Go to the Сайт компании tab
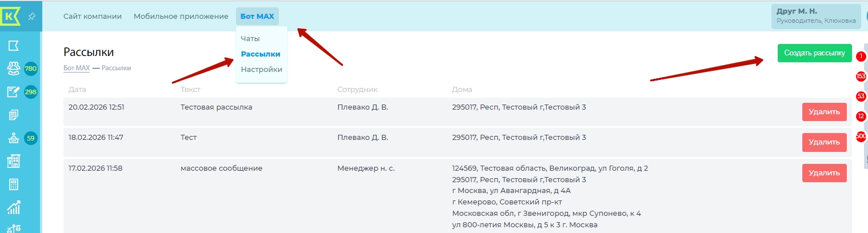 [x=93, y=17]
